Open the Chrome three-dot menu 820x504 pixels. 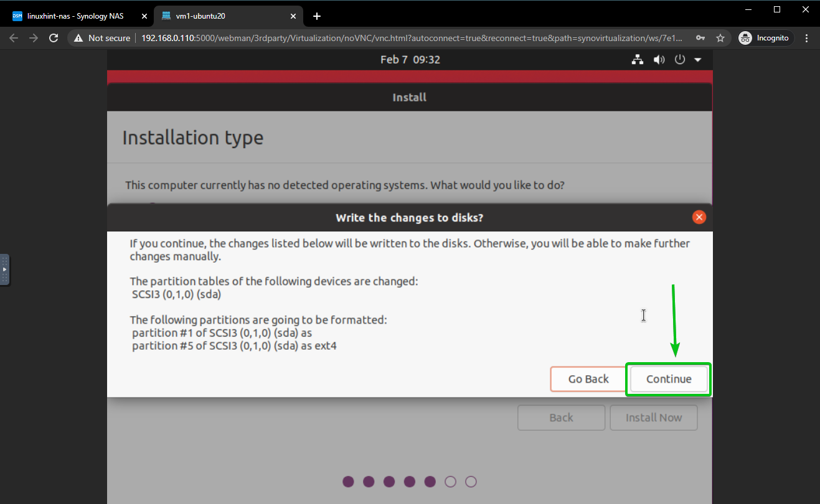coord(807,38)
